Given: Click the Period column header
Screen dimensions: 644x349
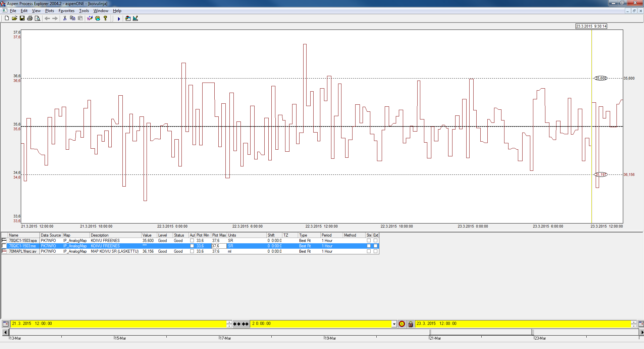Looking at the screenshot, I should [x=332, y=235].
